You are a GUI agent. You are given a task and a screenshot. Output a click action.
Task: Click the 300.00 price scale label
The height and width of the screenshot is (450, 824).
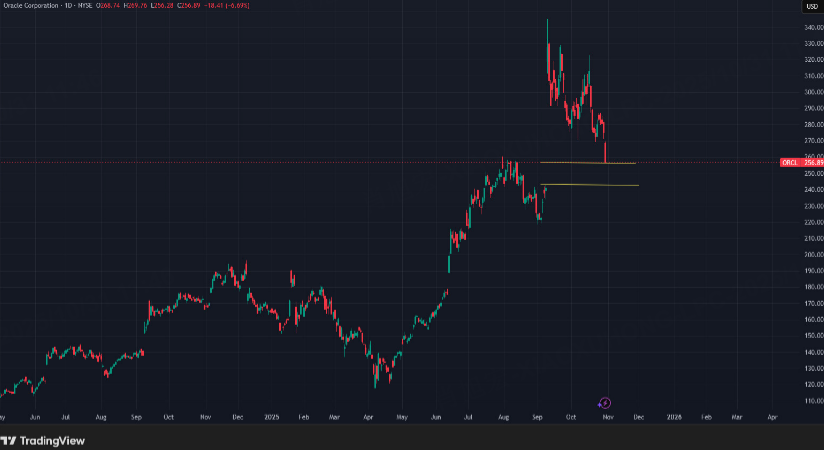(x=812, y=92)
